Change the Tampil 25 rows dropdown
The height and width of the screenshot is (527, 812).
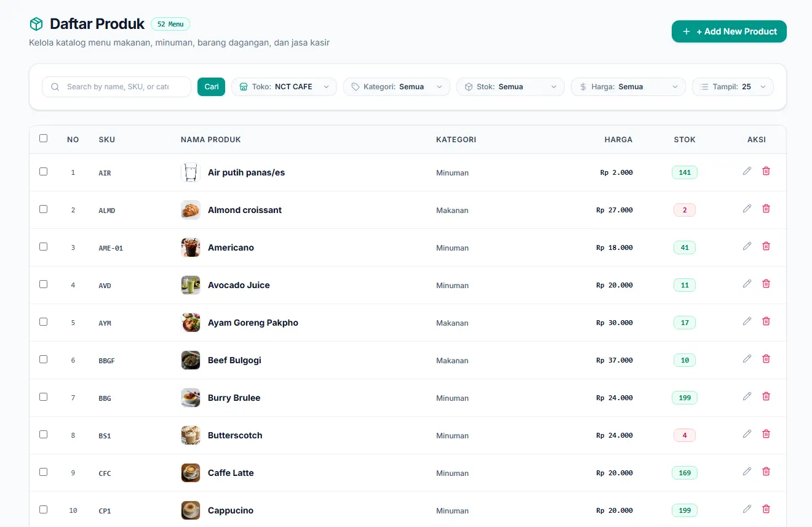[733, 87]
